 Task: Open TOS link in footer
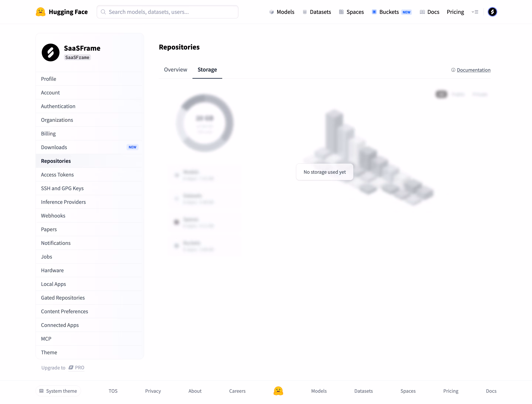coord(113,391)
